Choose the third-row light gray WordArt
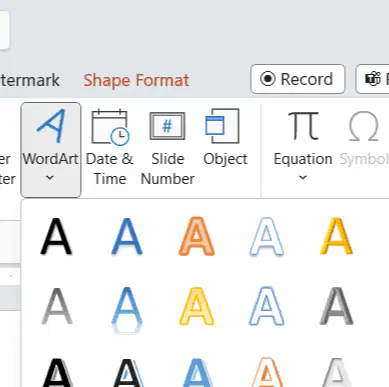Image resolution: width=389 pixels, height=387 pixels. (x=337, y=372)
